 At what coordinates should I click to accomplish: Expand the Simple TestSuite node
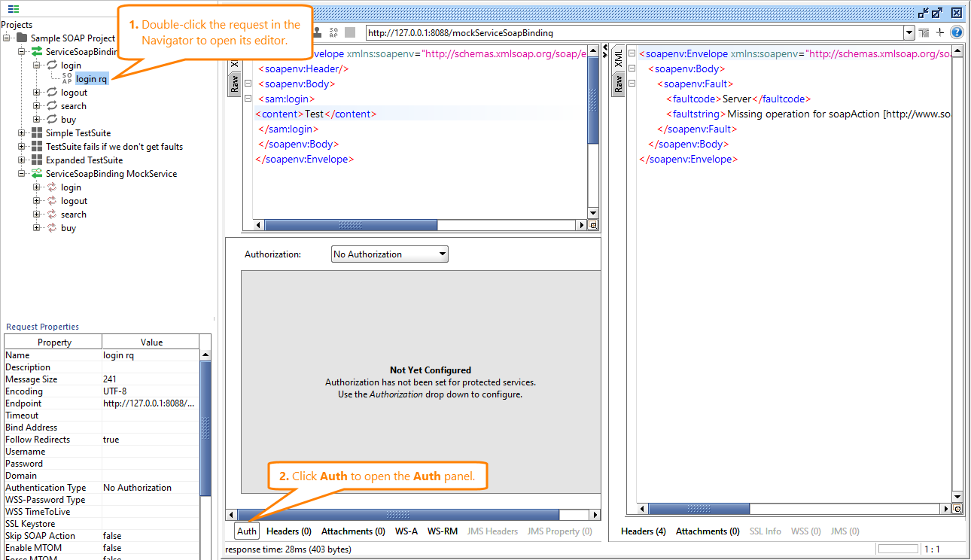(21, 132)
